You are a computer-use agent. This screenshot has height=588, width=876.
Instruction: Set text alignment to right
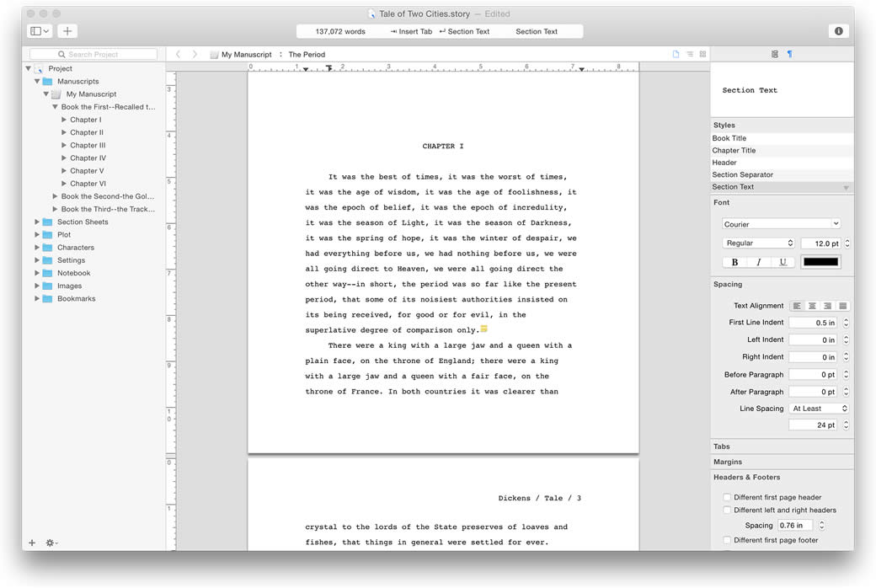click(x=827, y=306)
